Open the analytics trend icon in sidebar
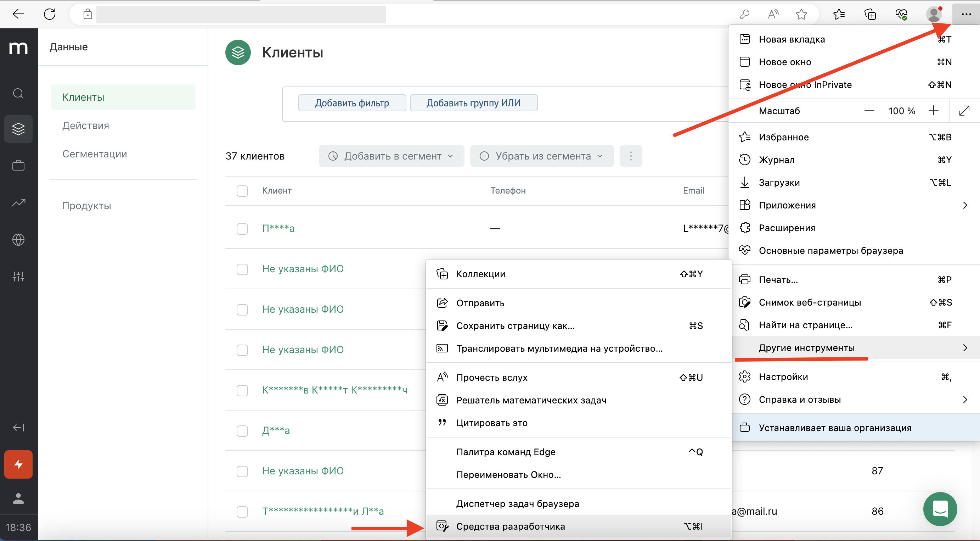Image resolution: width=980 pixels, height=541 pixels. pyautogui.click(x=18, y=202)
